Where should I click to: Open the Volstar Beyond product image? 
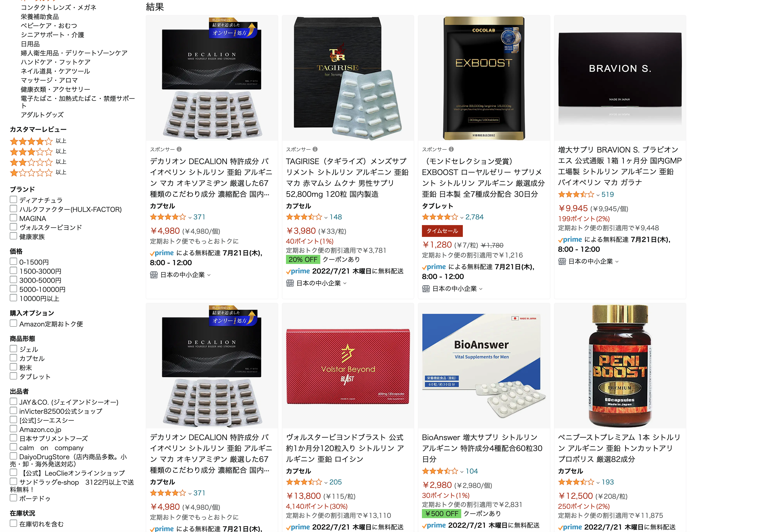tap(348, 366)
